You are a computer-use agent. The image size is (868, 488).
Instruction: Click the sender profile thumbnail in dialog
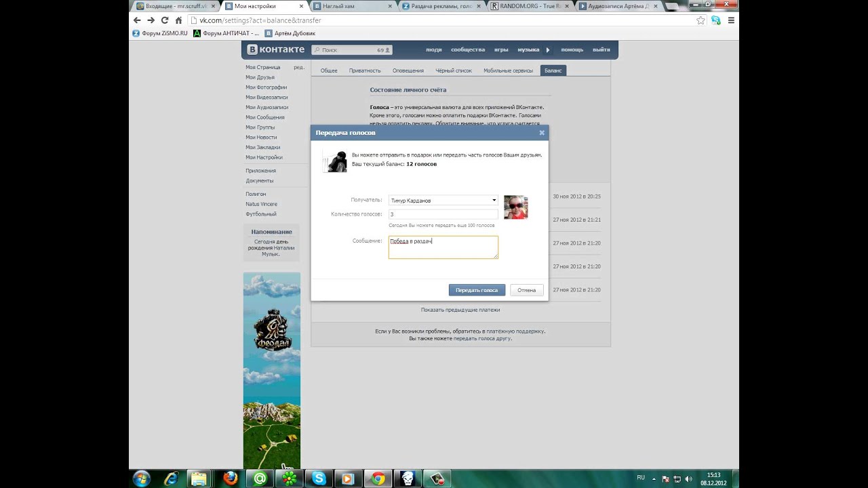pos(334,161)
